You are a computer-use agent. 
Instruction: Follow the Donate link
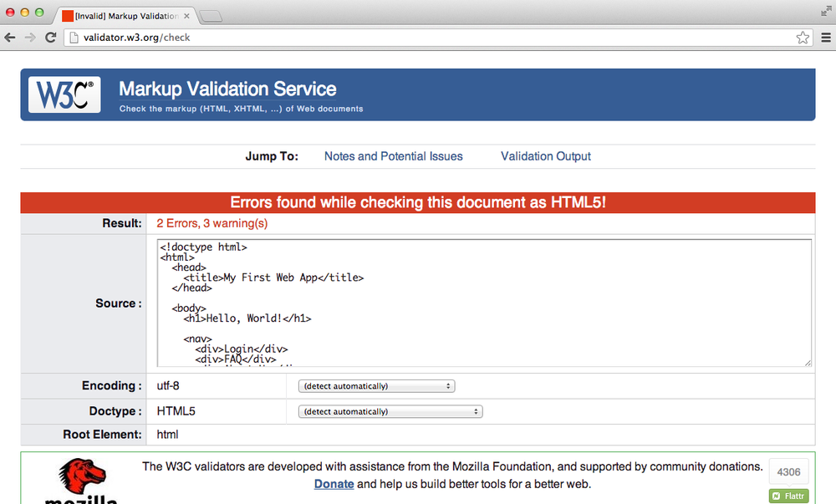coord(333,484)
